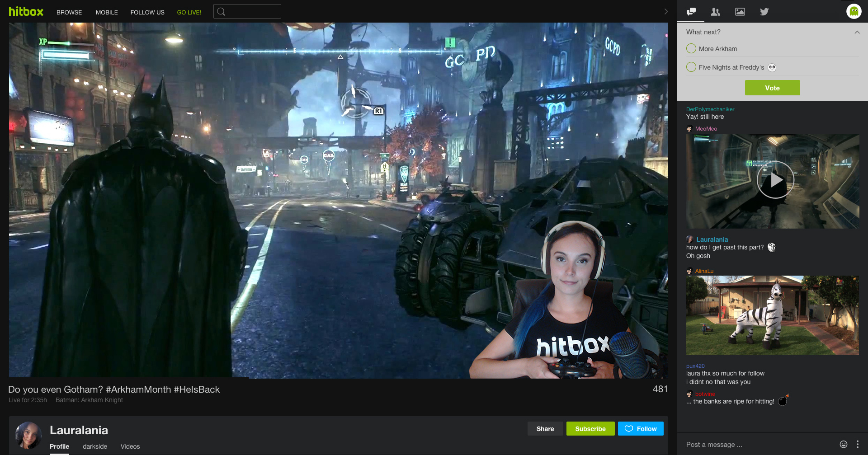Screen dimensions: 868x455
Task: Click the avatar icon beside Lauralania chat name
Action: click(690, 239)
